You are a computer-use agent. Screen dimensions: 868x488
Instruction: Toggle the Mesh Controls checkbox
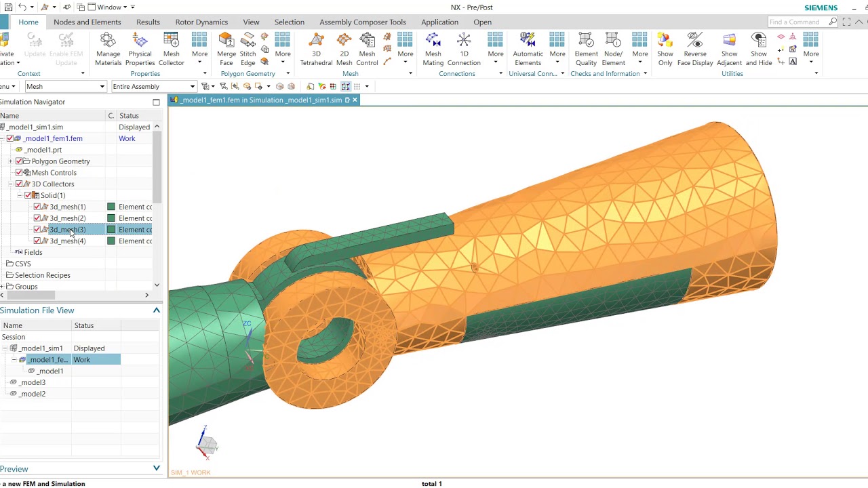point(19,172)
